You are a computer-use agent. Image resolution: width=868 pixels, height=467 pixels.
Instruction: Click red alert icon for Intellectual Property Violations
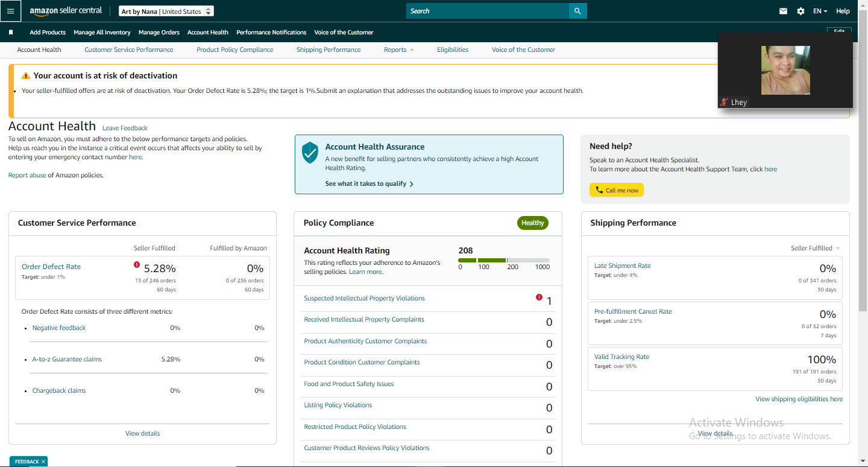coord(539,297)
